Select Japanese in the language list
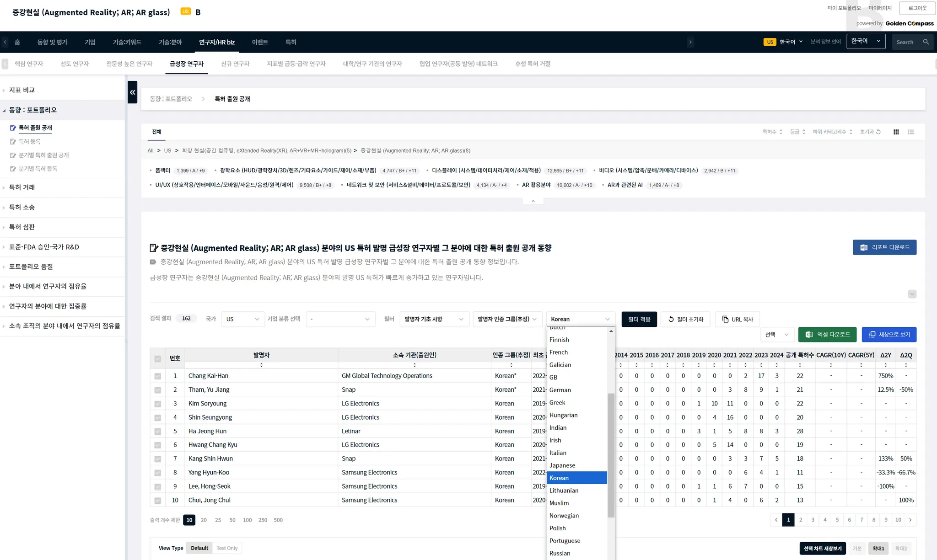 point(562,465)
